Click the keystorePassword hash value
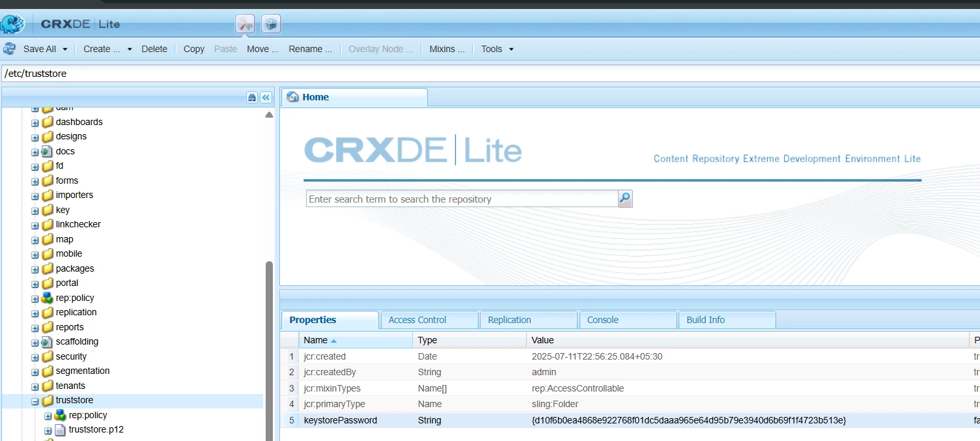This screenshot has height=441, width=980. click(689, 420)
